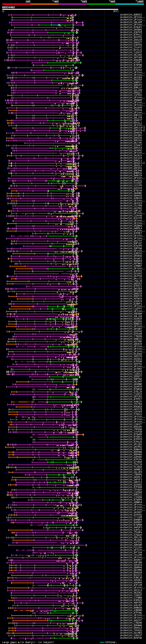The width and height of the screenshot is (146, 644).
Task: Select the UniRef100_A7UVF7 row label
Action: (x=131, y=63)
